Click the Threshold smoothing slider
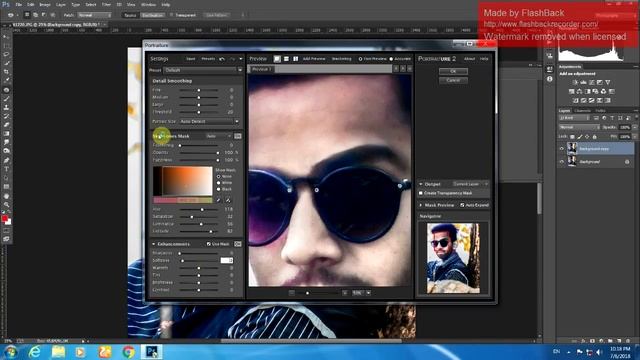The width and height of the screenshot is (640, 360). pos(199,112)
